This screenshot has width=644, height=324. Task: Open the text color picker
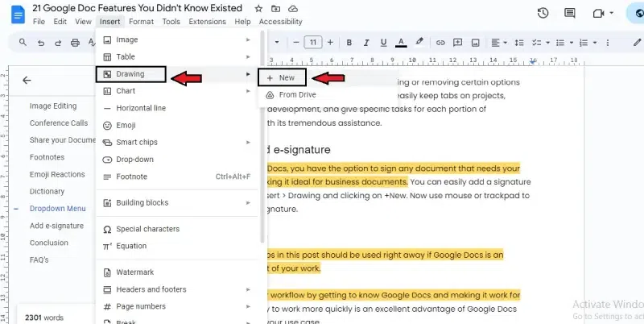pos(401,43)
